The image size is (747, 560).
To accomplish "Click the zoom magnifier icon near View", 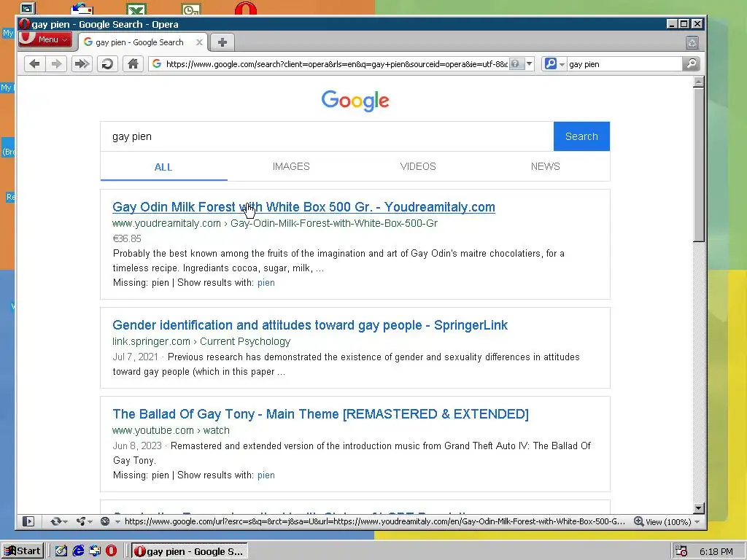I will tap(638, 521).
